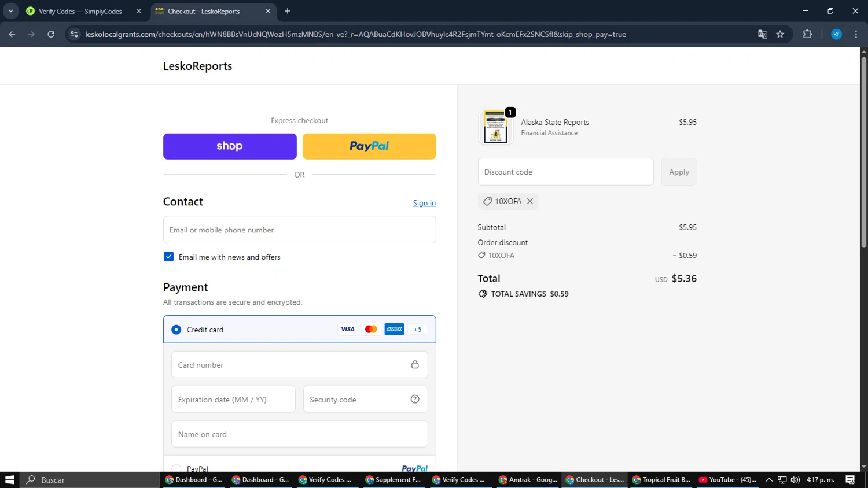Open browser extensions menu

click(807, 34)
